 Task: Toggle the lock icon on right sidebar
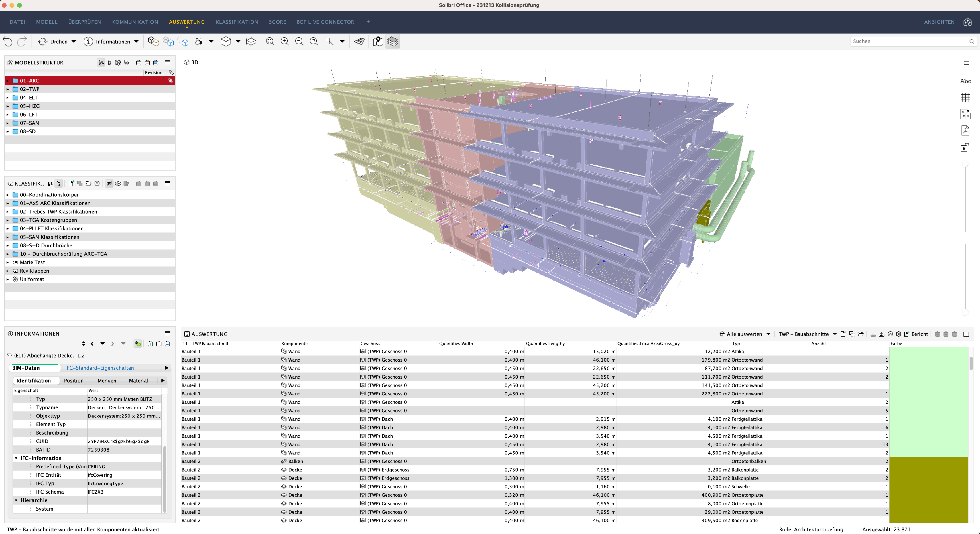(x=965, y=147)
